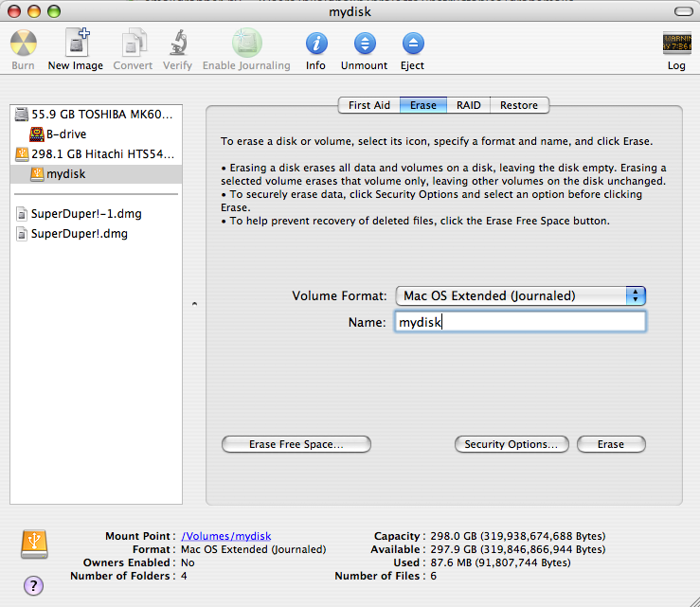Select the mydisk volume in sidebar
Image resolution: width=700 pixels, height=607 pixels.
(x=96, y=173)
